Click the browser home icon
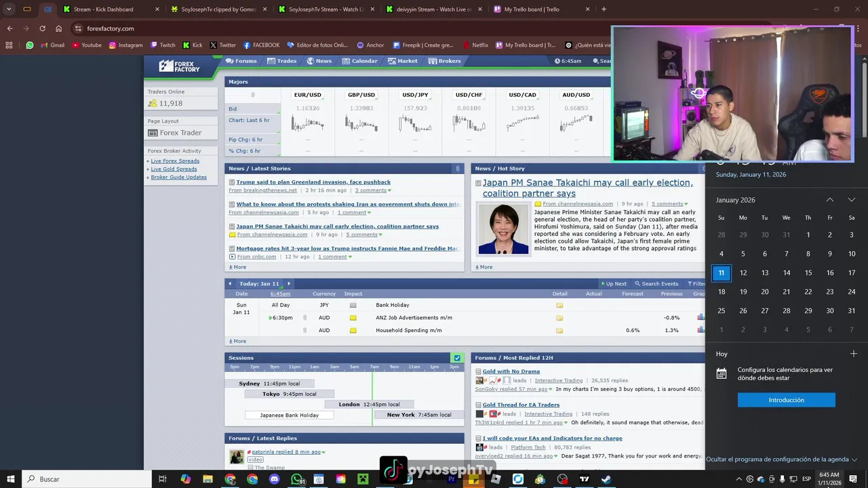The height and width of the screenshot is (488, 868). click(x=59, y=28)
